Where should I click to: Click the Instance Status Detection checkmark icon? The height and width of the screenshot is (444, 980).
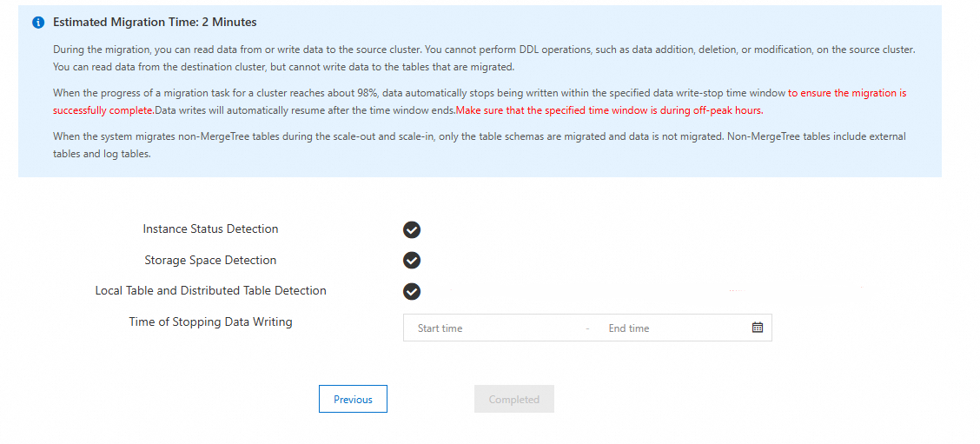point(412,229)
